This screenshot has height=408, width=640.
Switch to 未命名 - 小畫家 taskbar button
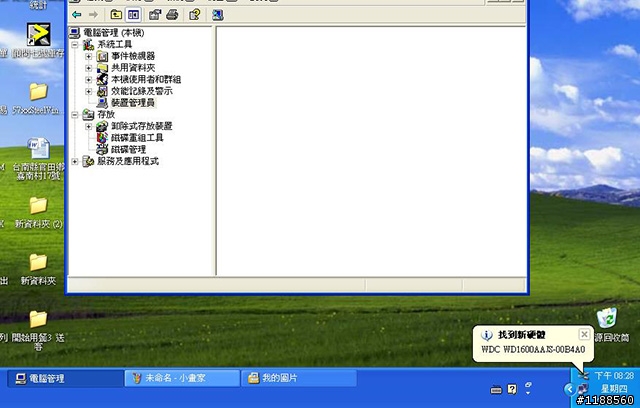pyautogui.click(x=182, y=379)
